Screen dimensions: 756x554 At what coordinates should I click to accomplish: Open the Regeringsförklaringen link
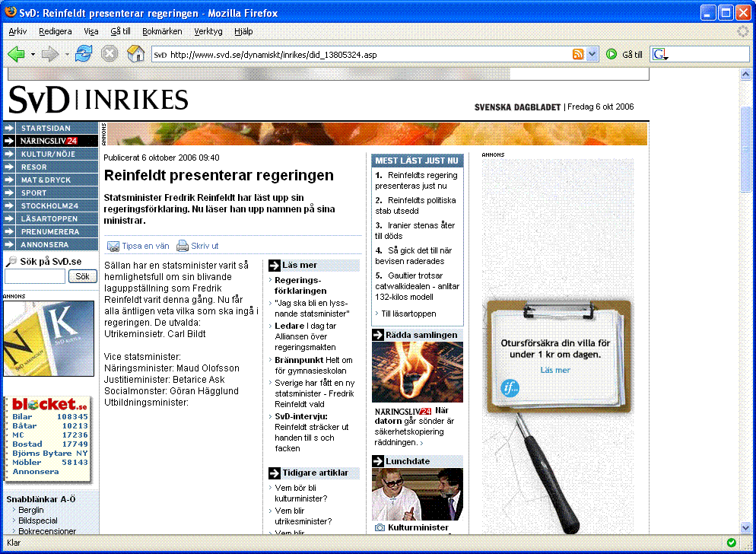(x=300, y=285)
